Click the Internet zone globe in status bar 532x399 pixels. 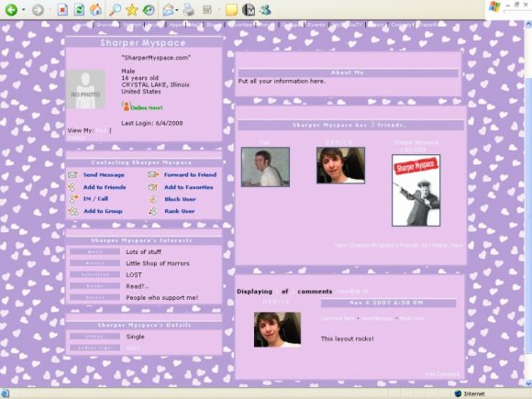pyautogui.click(x=458, y=393)
